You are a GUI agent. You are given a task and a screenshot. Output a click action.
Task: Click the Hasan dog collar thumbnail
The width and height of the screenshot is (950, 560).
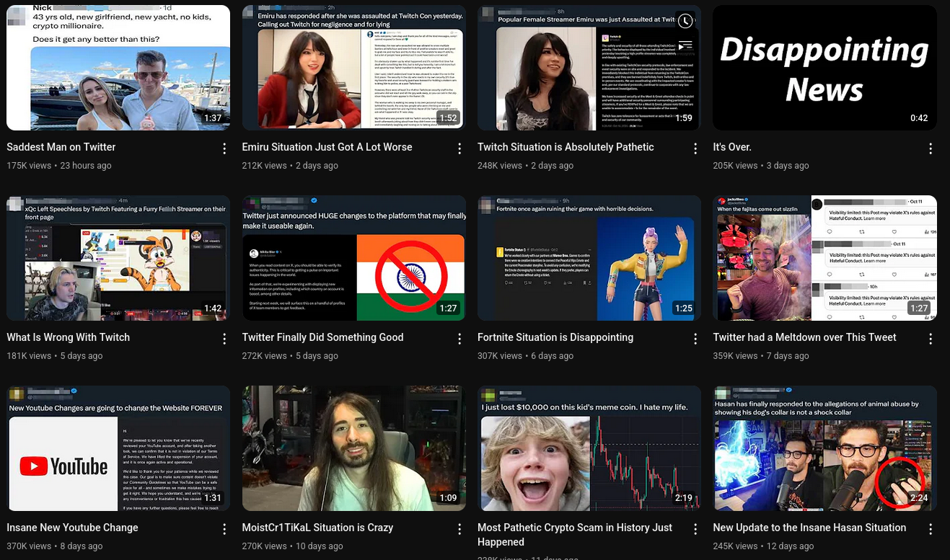click(x=824, y=448)
